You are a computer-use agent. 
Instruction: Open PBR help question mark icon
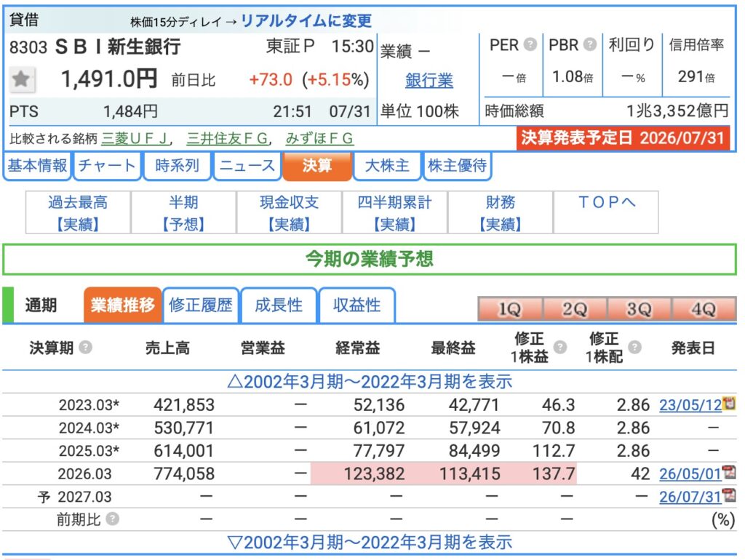(x=589, y=44)
